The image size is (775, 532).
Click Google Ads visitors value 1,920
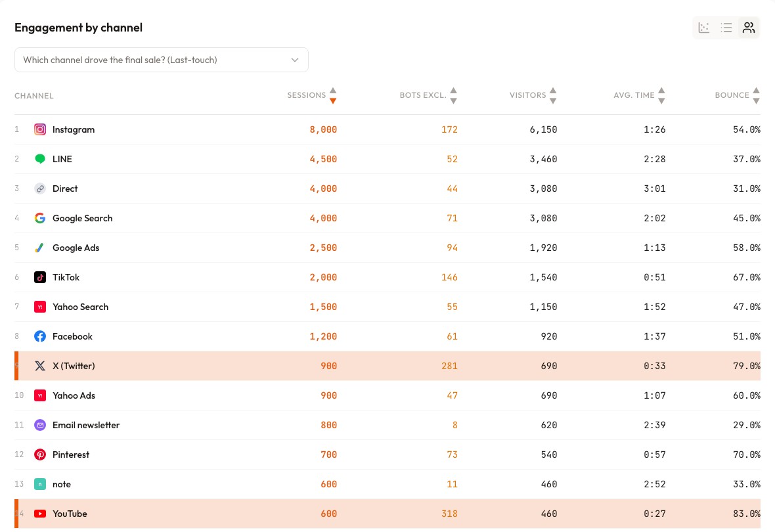(543, 248)
